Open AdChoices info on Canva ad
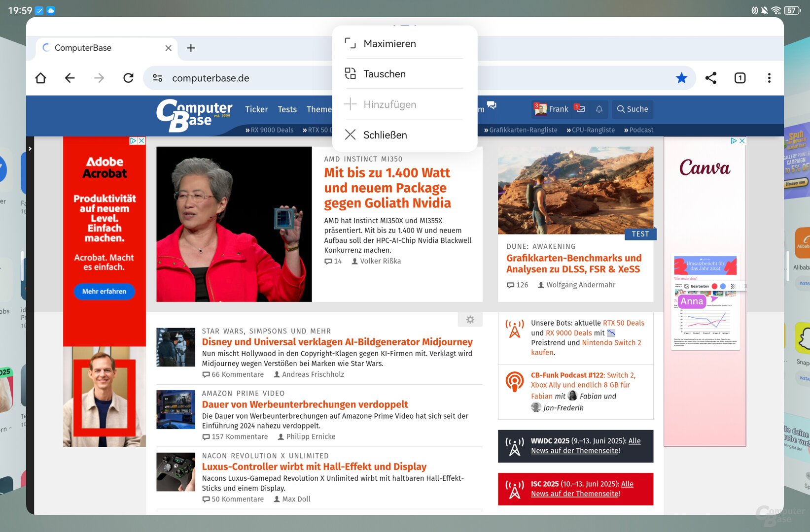This screenshot has height=532, width=810. click(734, 141)
